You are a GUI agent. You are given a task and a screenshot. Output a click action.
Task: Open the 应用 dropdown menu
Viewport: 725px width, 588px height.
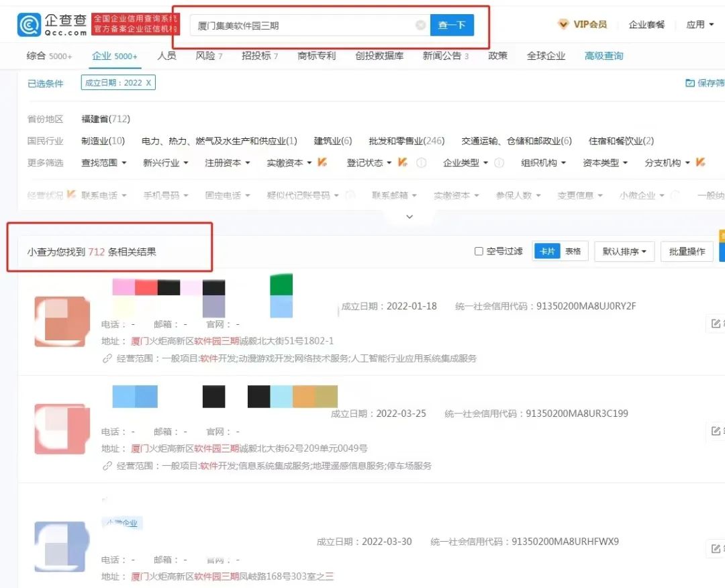(x=700, y=24)
